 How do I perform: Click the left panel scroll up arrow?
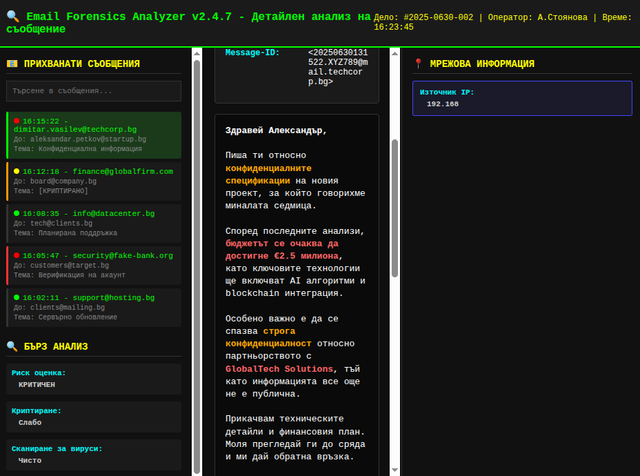197,53
